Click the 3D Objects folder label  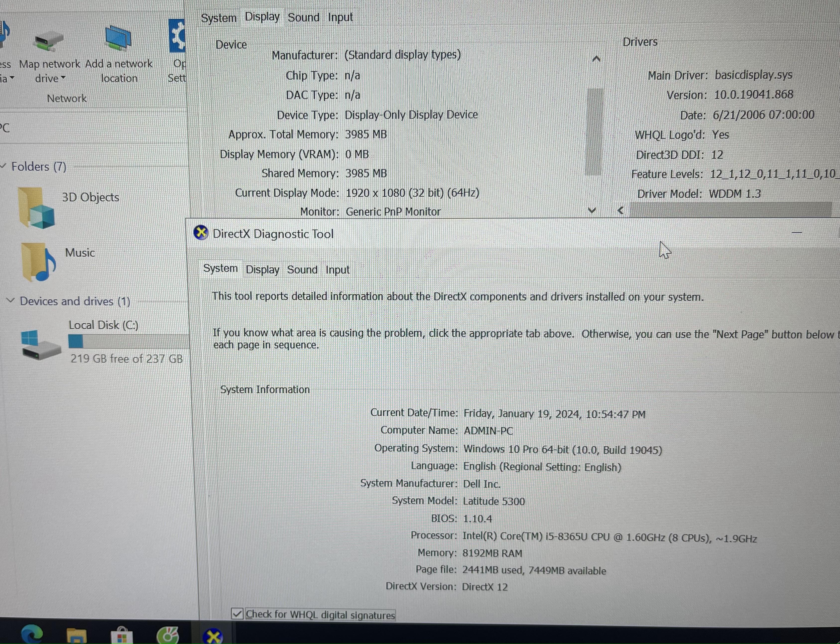point(90,197)
